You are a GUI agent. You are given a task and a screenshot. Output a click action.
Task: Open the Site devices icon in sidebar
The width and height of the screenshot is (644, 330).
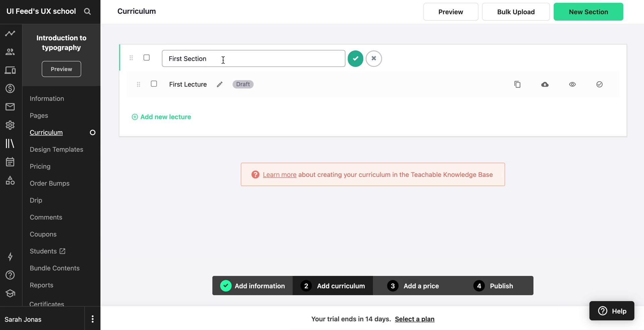tap(10, 70)
